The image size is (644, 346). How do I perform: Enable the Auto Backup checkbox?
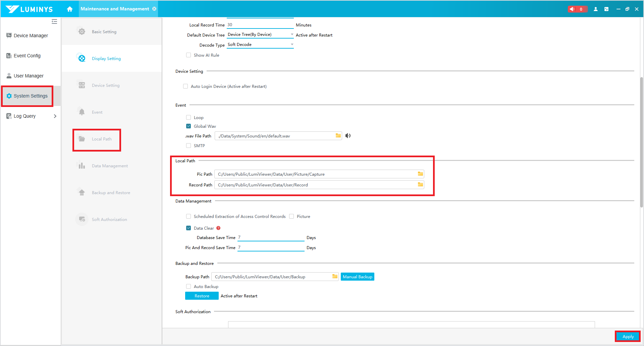click(189, 287)
